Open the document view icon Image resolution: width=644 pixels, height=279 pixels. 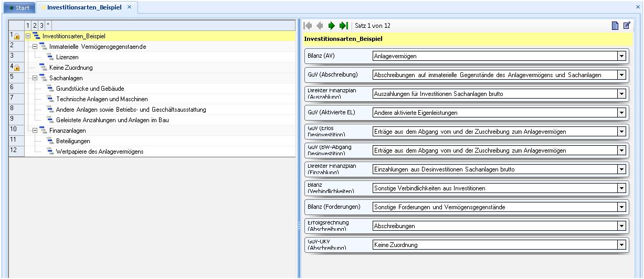tap(615, 26)
